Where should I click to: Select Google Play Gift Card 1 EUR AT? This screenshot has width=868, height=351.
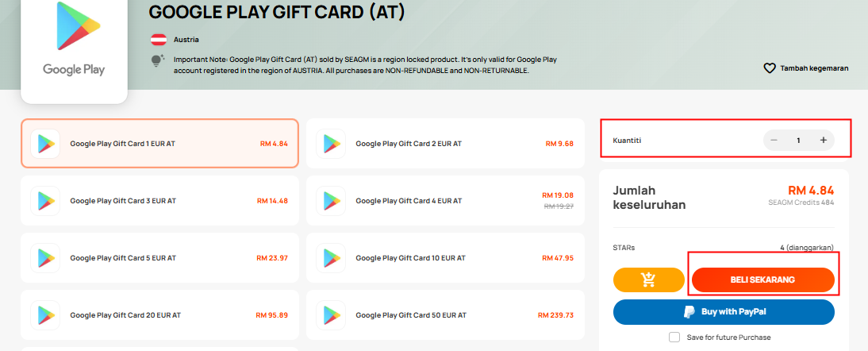click(160, 144)
